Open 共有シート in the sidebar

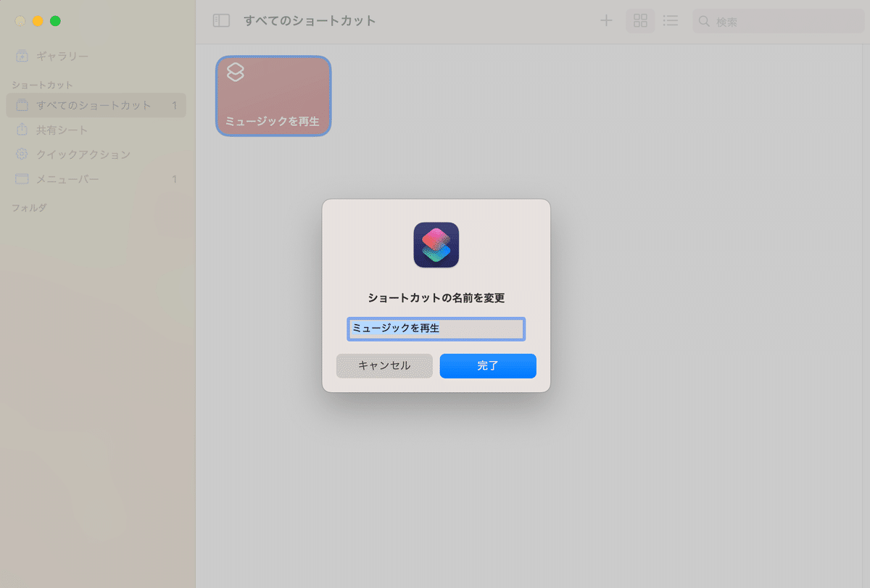pyautogui.click(x=96, y=130)
